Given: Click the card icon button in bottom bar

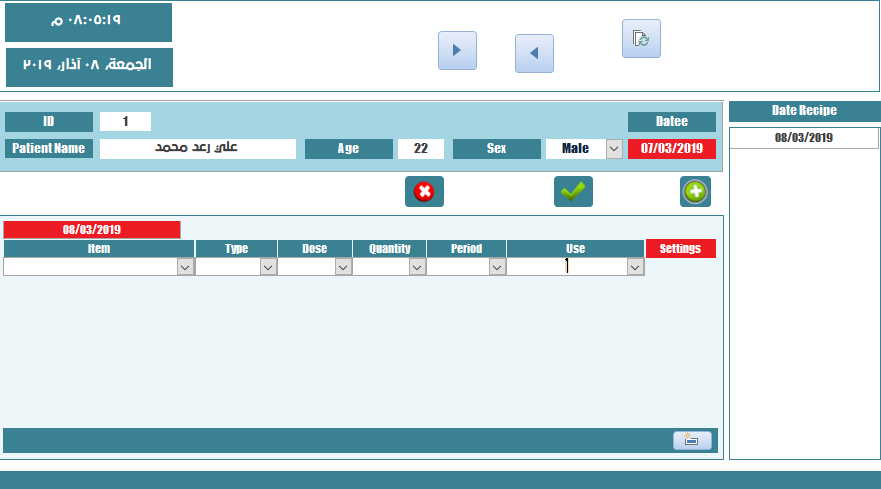Looking at the screenshot, I should 692,440.
